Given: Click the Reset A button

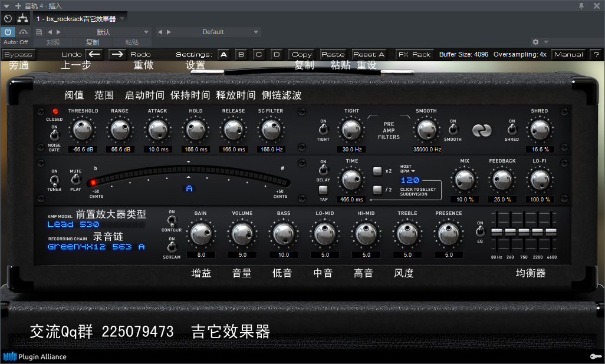Looking at the screenshot, I should (369, 54).
